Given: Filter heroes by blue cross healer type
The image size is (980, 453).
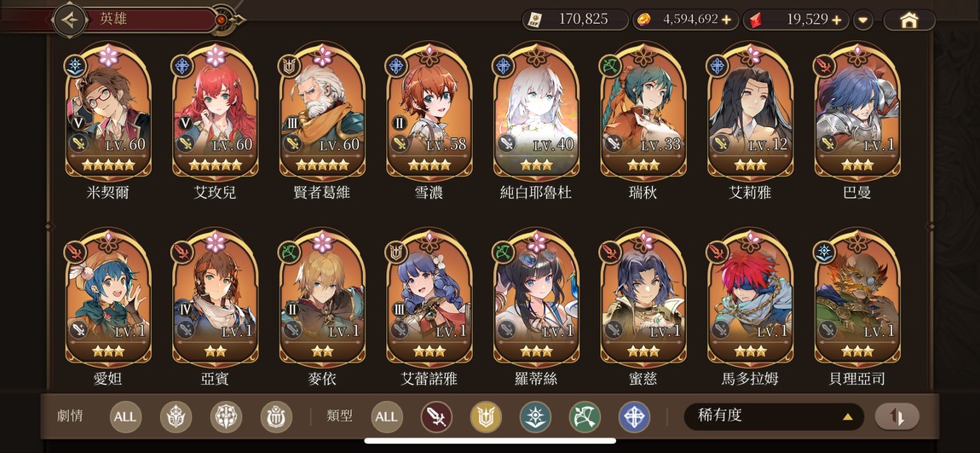Looking at the screenshot, I should 634,417.
